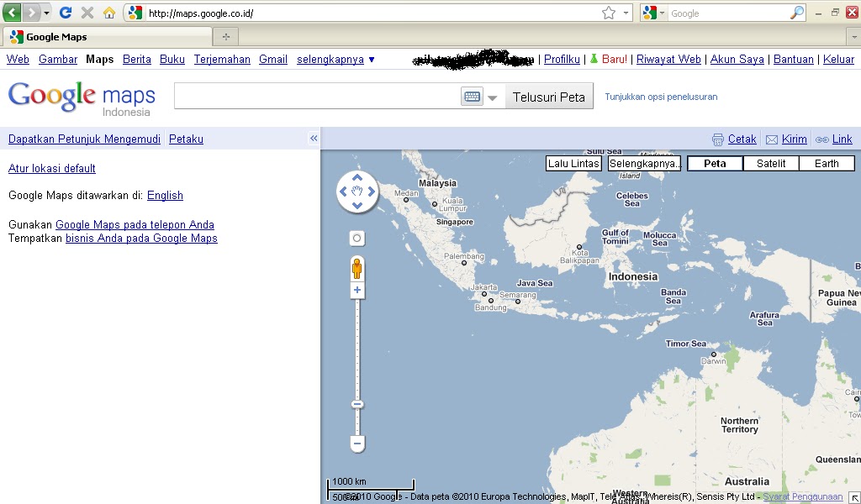Image resolution: width=861 pixels, height=504 pixels.
Task: Open the Syarat Penggunaan terms link
Action: click(x=803, y=497)
